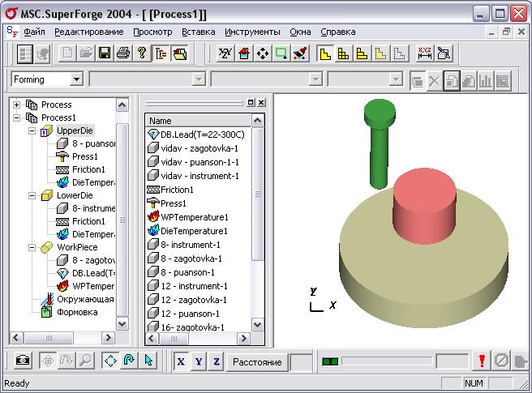The height and width of the screenshot is (393, 532).
Task: Select DieTemperature1 in Name list
Action: [x=194, y=231]
